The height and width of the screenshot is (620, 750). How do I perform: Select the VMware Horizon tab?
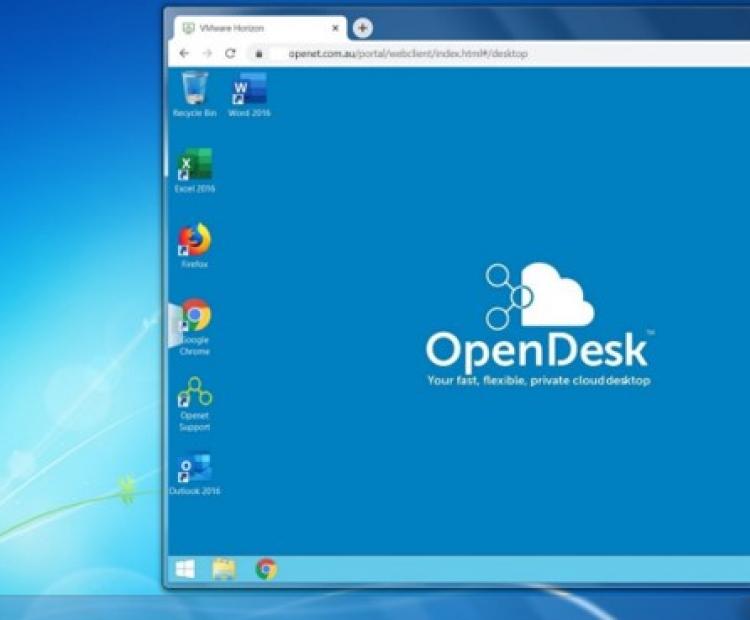(260, 28)
